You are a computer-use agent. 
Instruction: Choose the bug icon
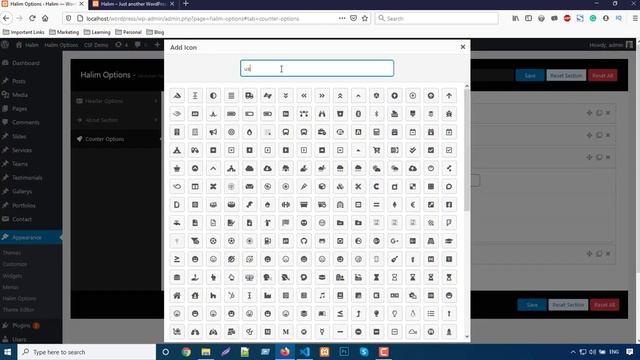pyautogui.click(x=449, y=114)
